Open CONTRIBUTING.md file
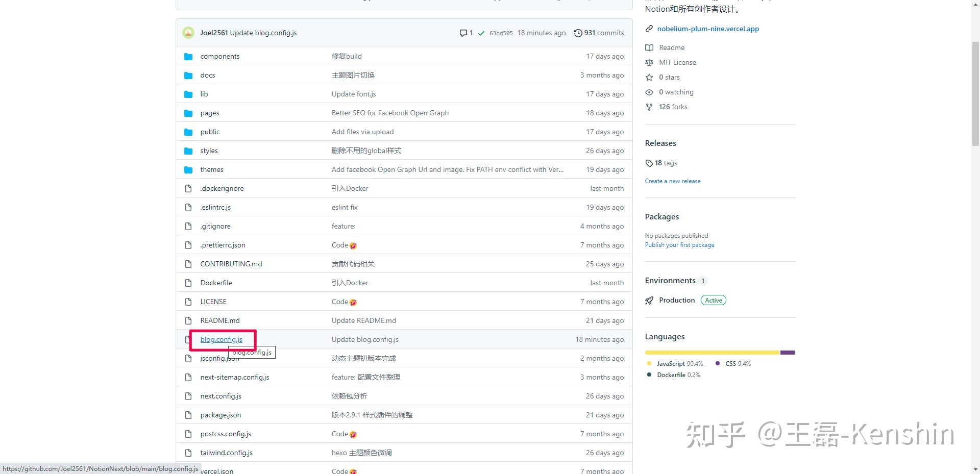Viewport: 980px width, 474px height. pos(231,264)
